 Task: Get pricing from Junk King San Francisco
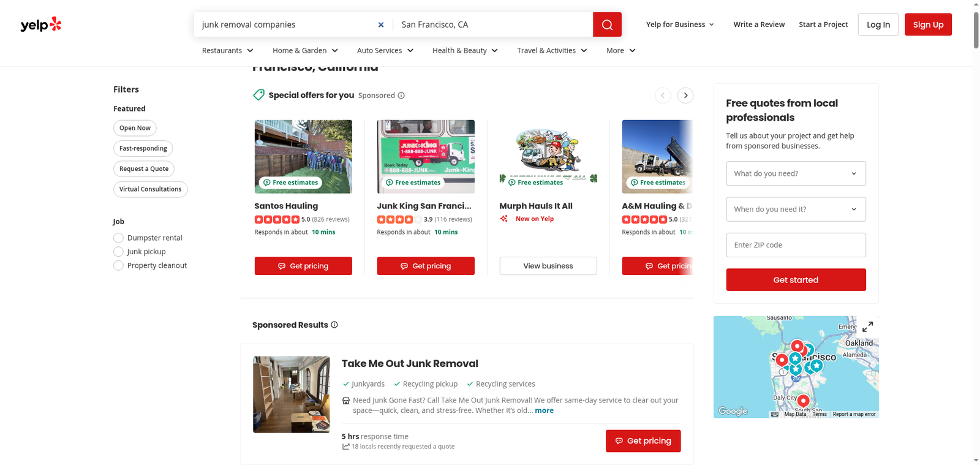point(426,266)
